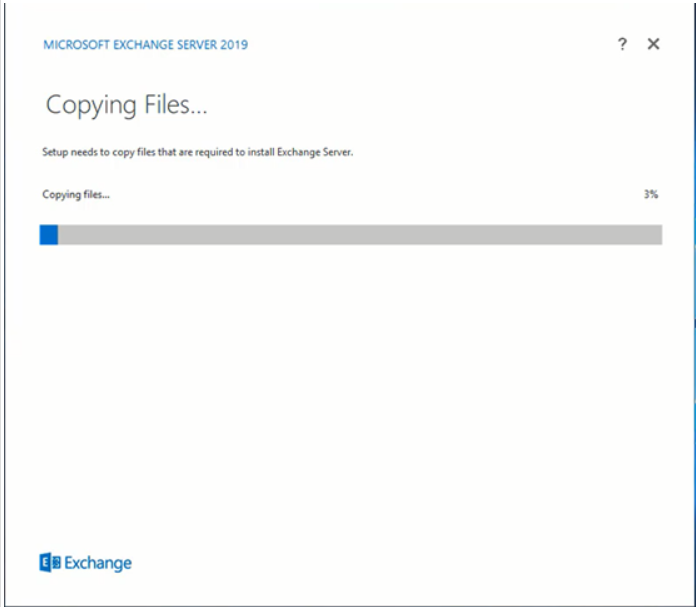Click the 2019 text in the window title

click(234, 45)
